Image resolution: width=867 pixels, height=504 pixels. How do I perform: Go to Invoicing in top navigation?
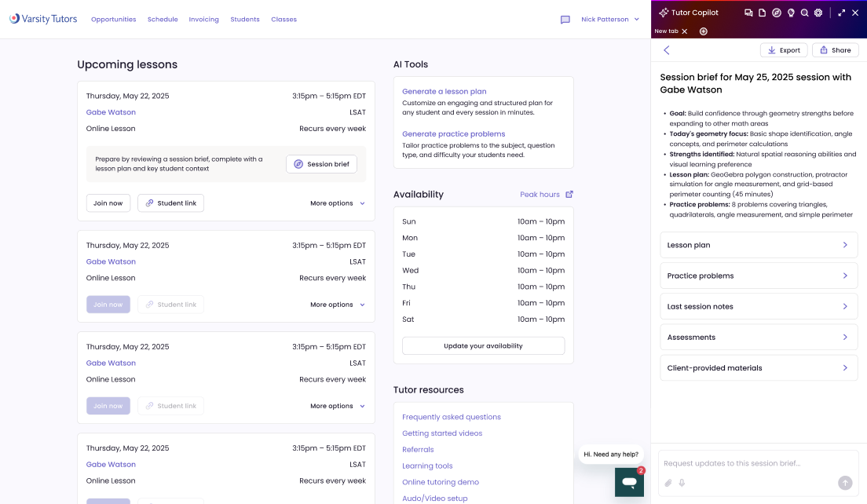pos(203,20)
